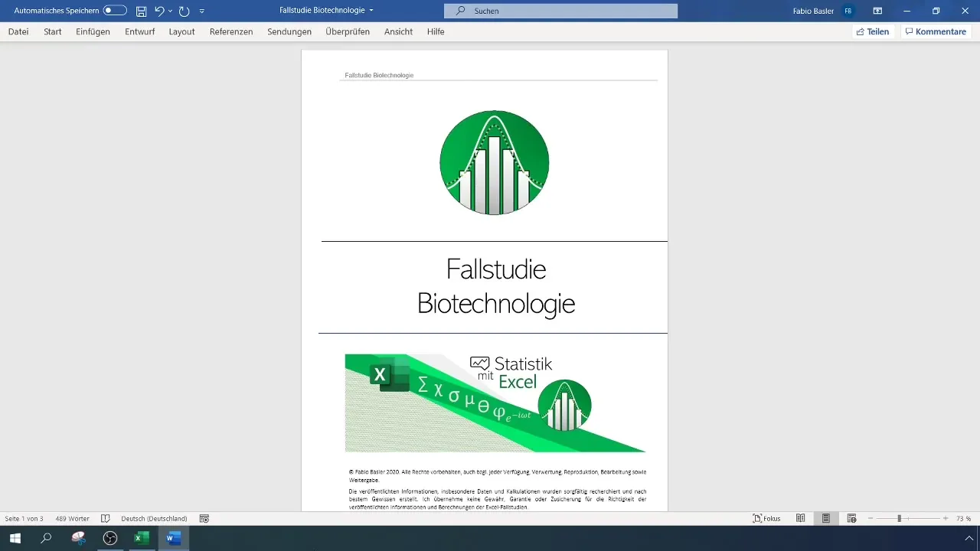
Task: Enable Fokus mode
Action: point(767,518)
